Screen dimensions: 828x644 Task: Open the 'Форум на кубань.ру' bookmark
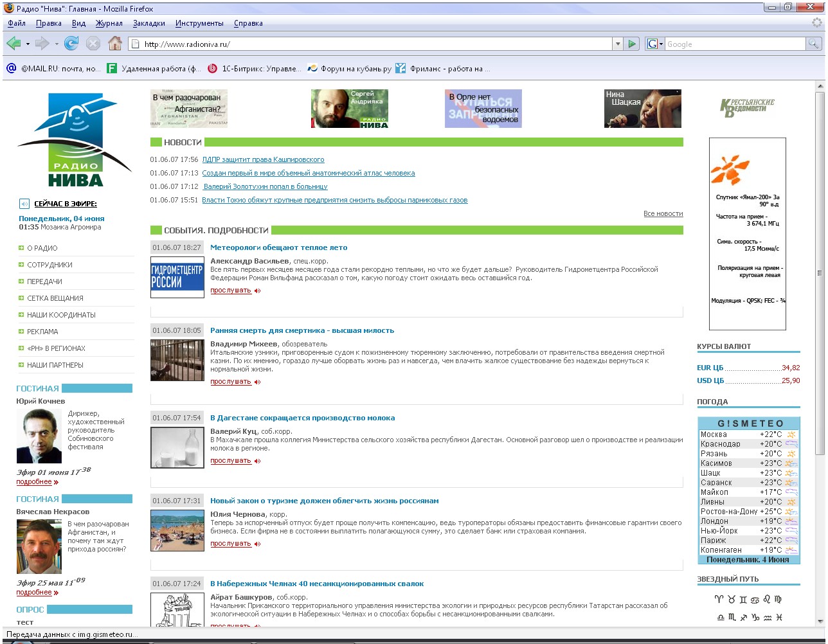(349, 69)
